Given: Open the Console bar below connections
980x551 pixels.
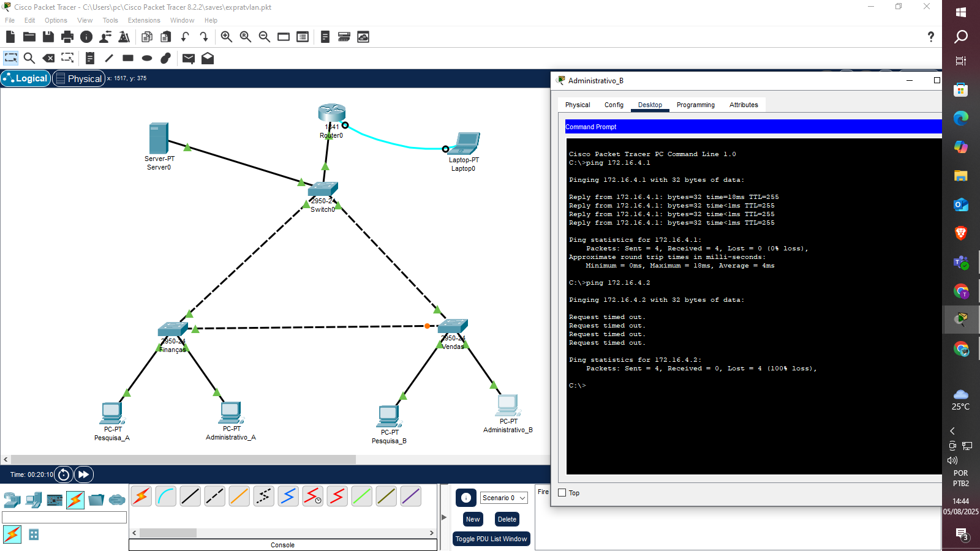Looking at the screenshot, I should point(282,545).
